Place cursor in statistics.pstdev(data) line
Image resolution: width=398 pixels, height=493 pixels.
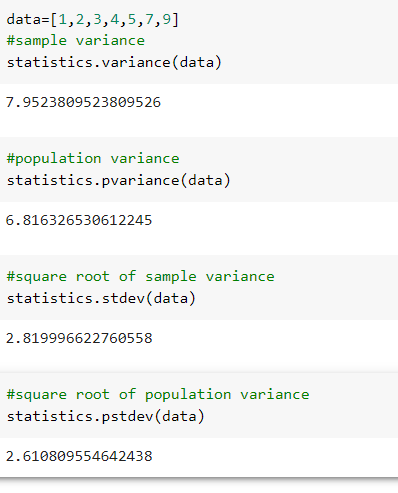click(106, 416)
